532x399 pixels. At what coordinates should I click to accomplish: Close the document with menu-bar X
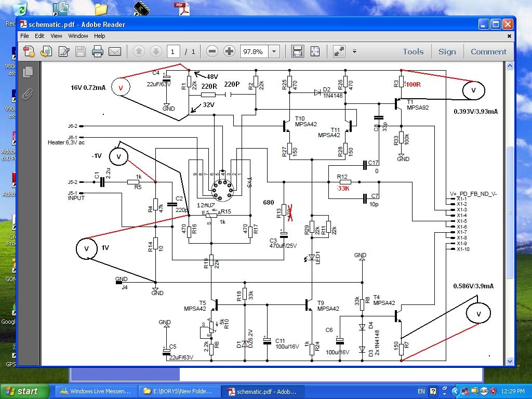509,36
